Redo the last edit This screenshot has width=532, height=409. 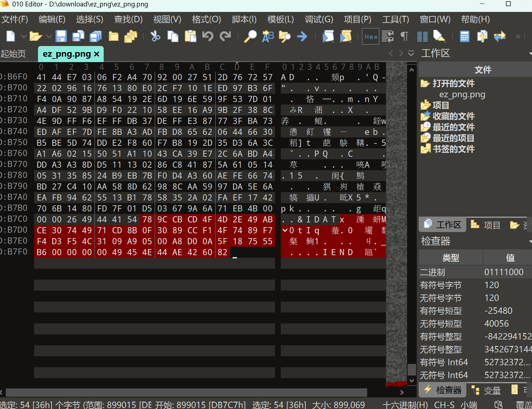coord(225,36)
